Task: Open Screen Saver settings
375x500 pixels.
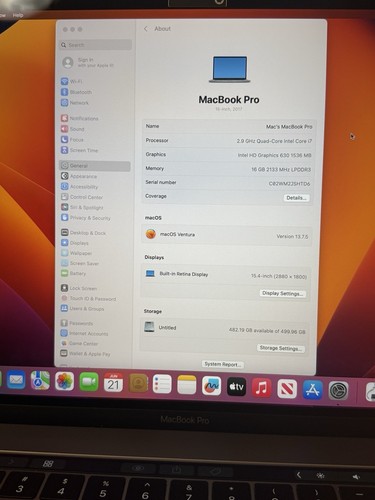Action: pyautogui.click(x=80, y=263)
